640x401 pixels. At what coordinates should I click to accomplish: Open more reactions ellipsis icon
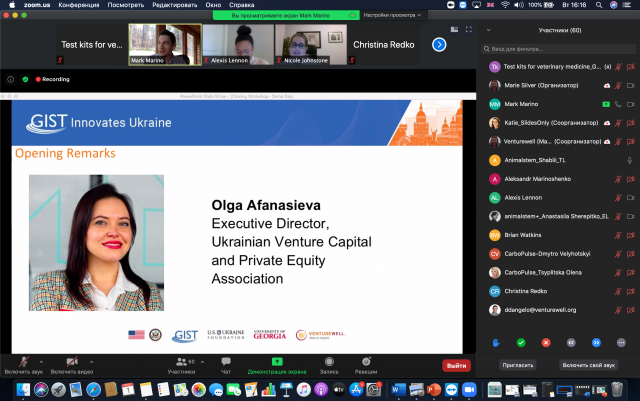click(x=621, y=343)
